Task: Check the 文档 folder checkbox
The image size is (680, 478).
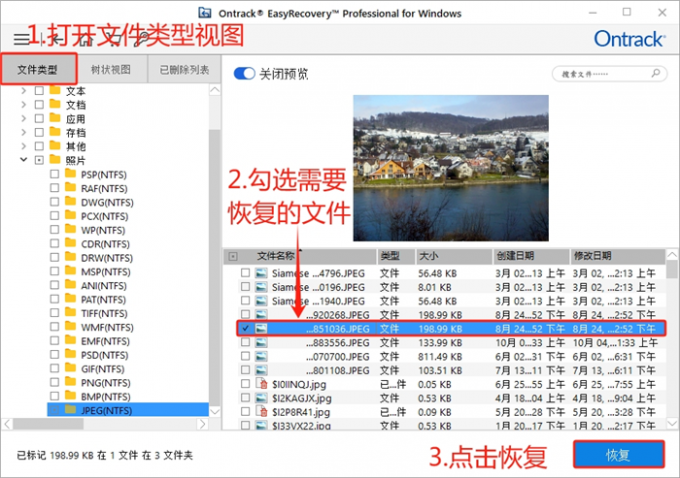Action: (39, 105)
